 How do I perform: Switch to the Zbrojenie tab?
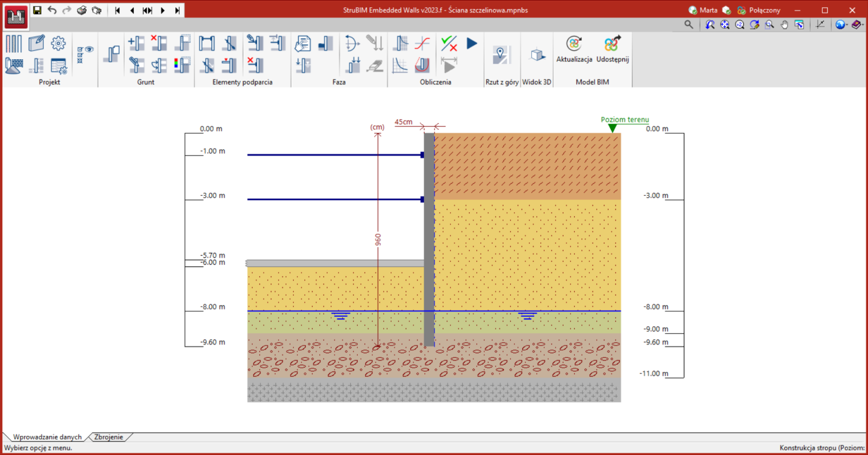[x=108, y=437]
